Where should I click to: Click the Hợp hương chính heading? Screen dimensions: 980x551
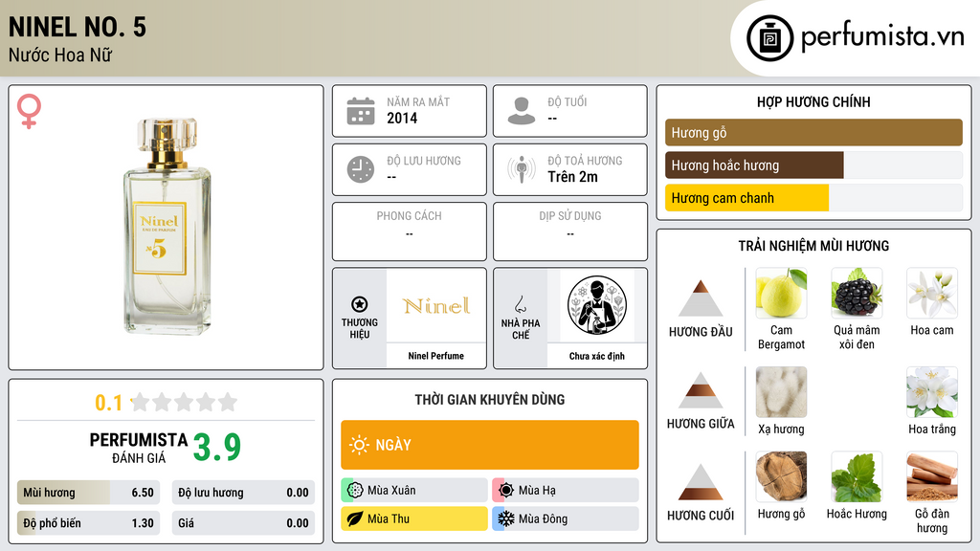coord(813,101)
